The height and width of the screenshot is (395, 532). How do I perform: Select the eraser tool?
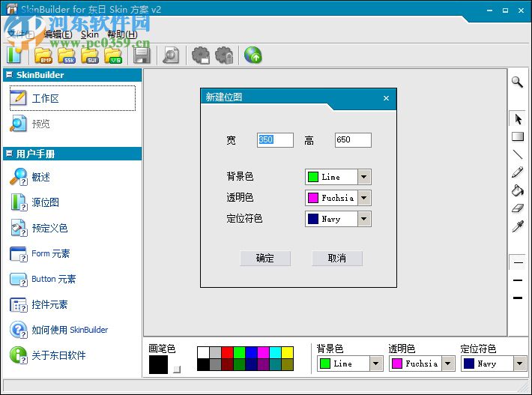(x=518, y=208)
